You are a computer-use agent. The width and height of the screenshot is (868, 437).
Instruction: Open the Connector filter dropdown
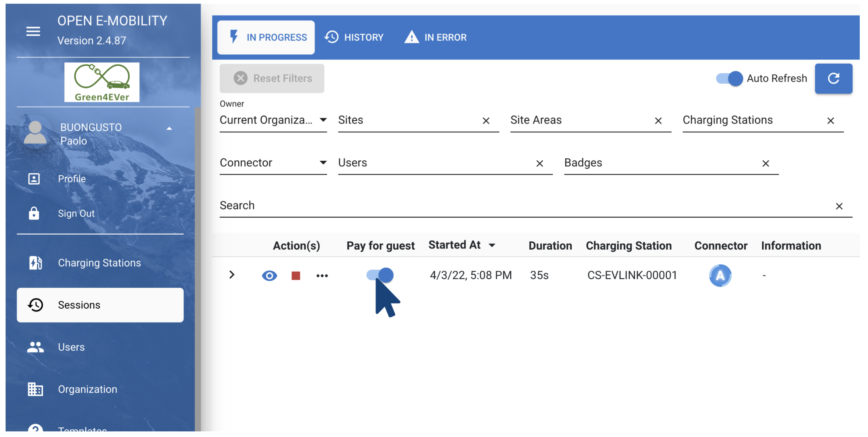click(x=273, y=163)
